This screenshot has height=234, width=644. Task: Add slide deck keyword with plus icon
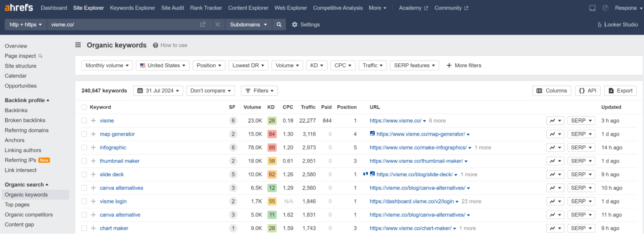[x=93, y=174]
